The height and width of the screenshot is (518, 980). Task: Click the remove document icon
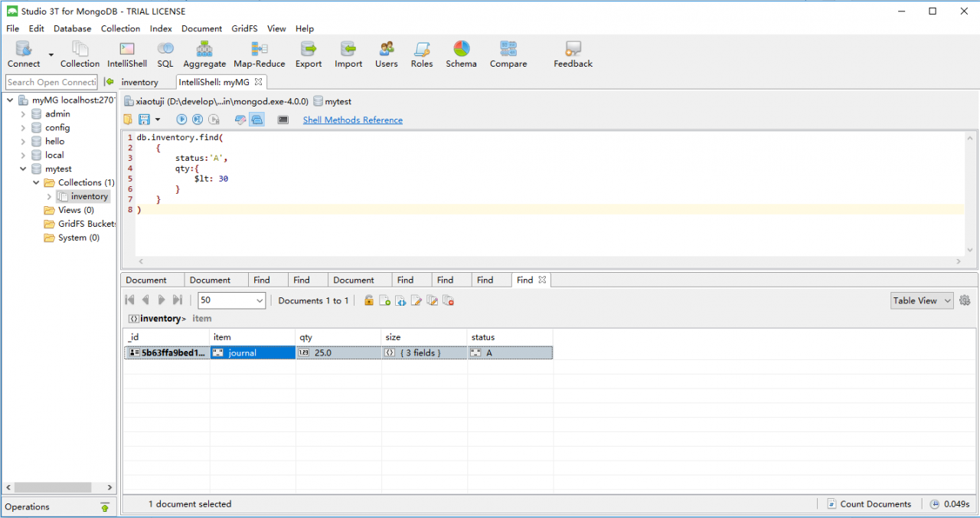point(449,300)
